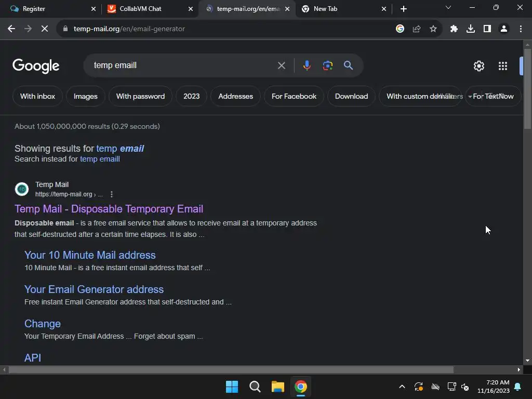Image resolution: width=532 pixels, height=399 pixels.
Task: Close the CollabVM Chat tab
Action: coord(191,9)
